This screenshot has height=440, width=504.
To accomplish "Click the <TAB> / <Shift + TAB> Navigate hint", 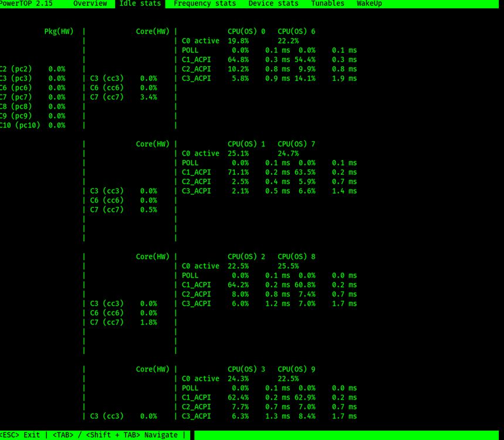I will pos(115,435).
